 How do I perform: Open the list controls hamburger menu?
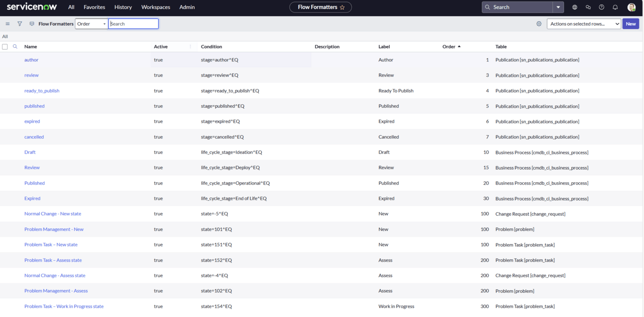tap(8, 24)
